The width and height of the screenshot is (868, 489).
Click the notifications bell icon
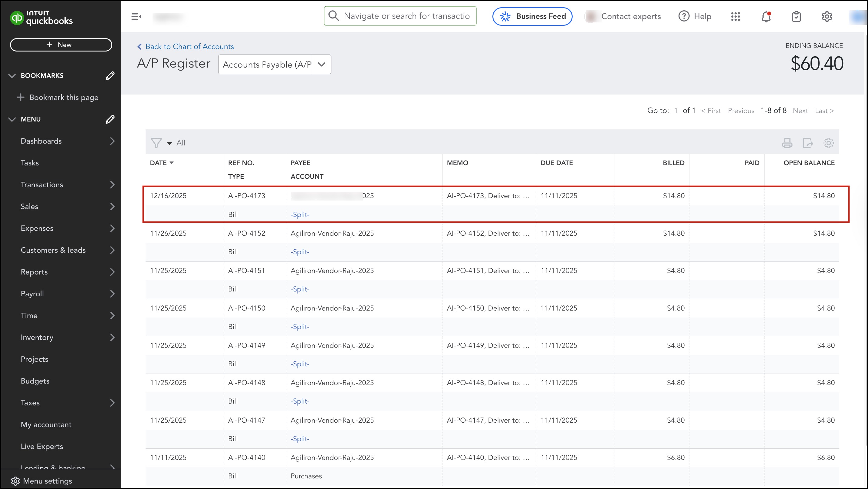point(766,16)
